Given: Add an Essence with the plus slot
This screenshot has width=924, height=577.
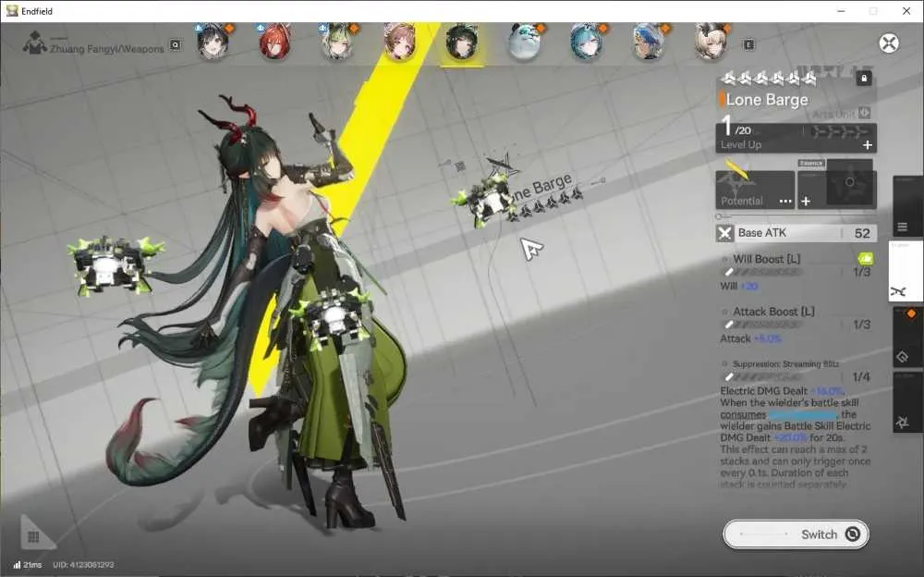Looking at the screenshot, I should 806,202.
